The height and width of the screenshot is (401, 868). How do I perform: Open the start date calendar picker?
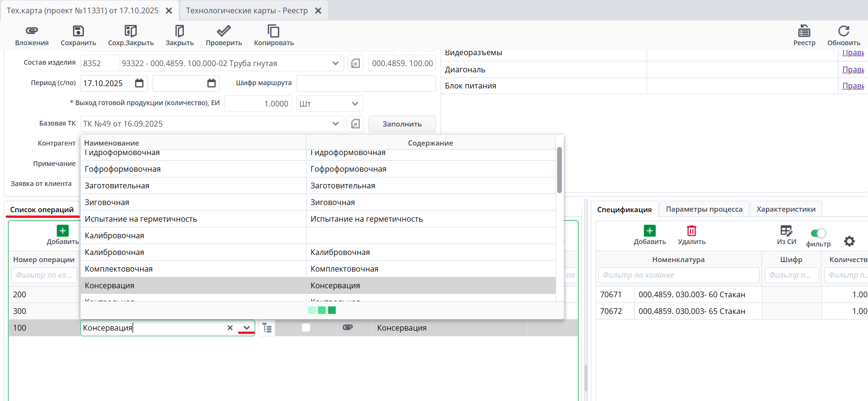click(x=139, y=83)
